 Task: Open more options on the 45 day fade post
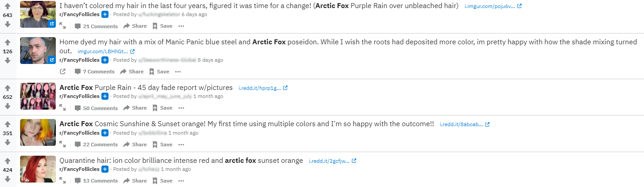point(181,108)
